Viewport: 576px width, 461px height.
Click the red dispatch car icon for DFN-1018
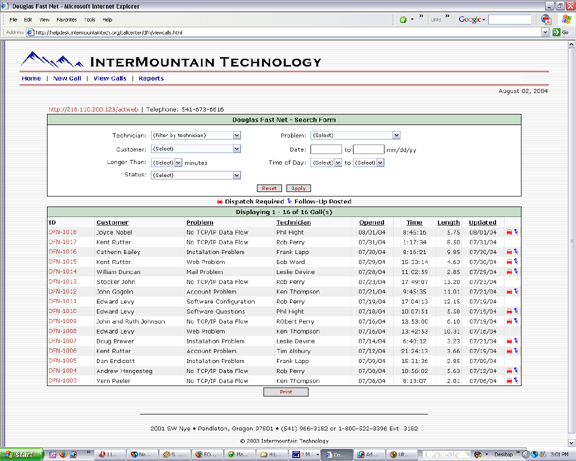coord(509,232)
